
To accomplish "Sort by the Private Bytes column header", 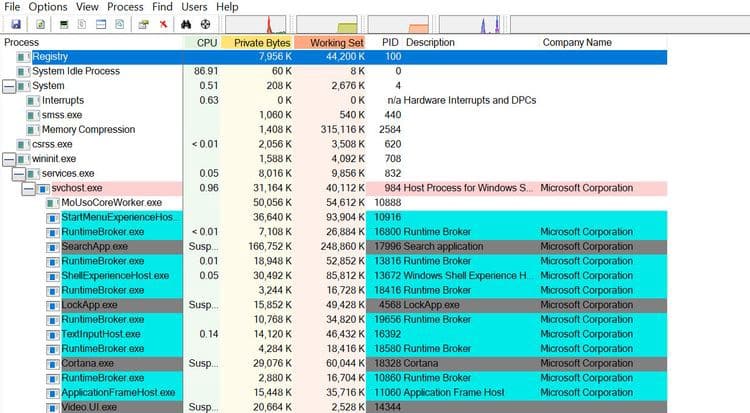I will click(x=257, y=42).
